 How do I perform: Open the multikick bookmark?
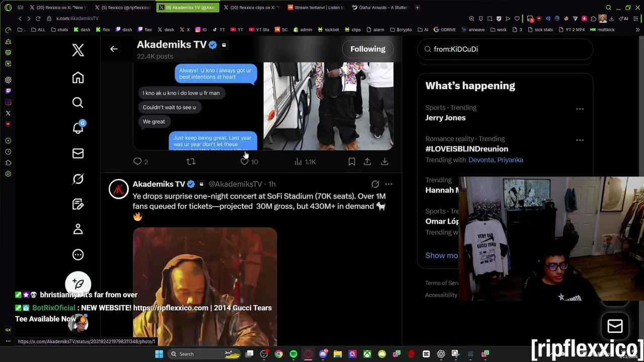[602, 30]
